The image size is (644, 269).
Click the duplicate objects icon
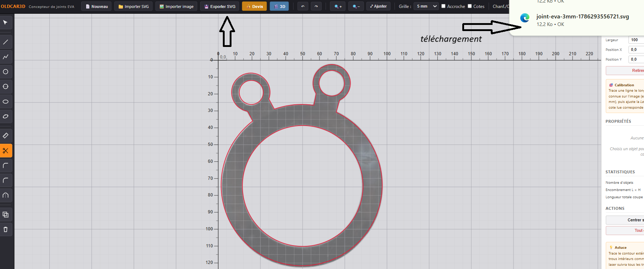click(x=6, y=214)
